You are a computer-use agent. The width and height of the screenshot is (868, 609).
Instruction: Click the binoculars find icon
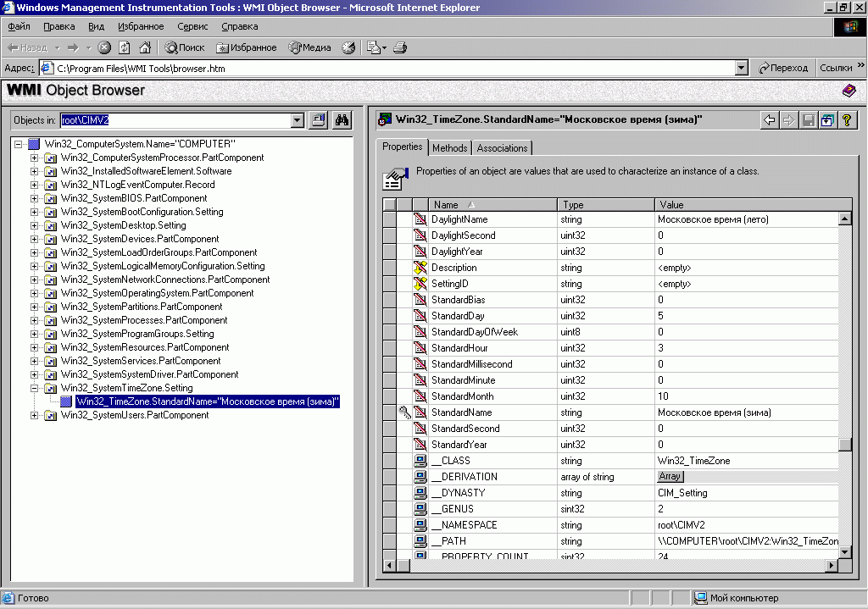tap(342, 120)
